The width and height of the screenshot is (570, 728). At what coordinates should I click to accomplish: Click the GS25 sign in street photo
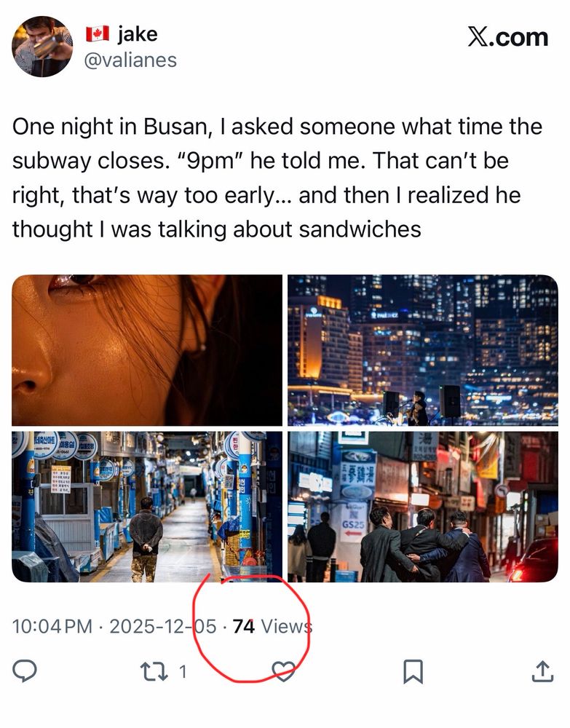click(x=353, y=523)
